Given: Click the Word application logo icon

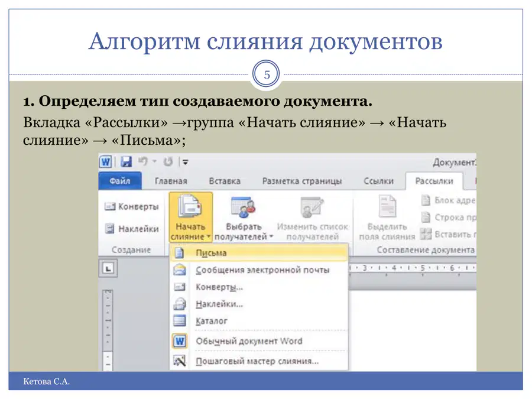Looking at the screenshot, I should 106,162.
